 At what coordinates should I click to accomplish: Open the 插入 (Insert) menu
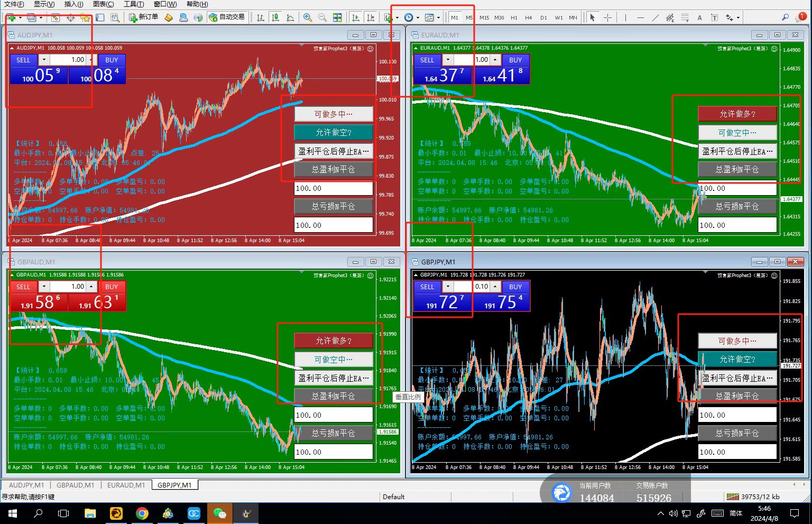[73, 4]
